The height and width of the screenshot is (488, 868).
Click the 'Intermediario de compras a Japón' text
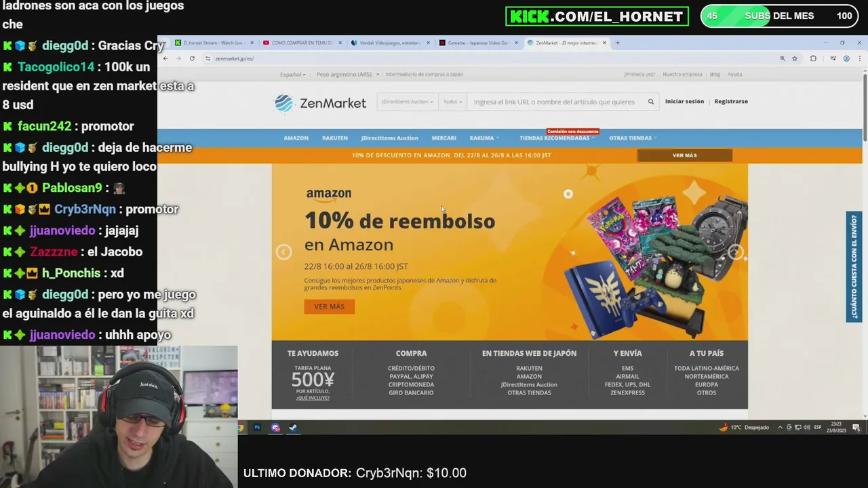(424, 75)
